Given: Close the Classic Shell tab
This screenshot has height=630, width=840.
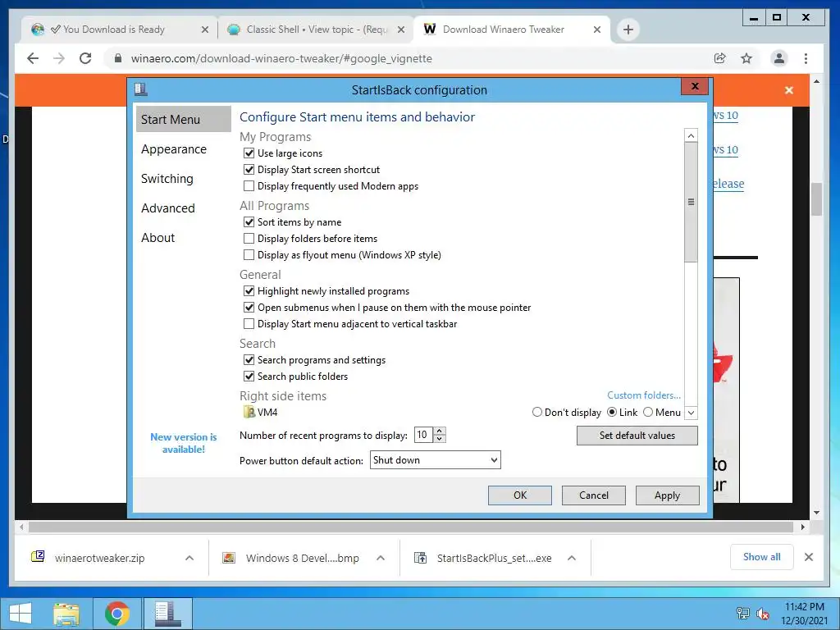Looking at the screenshot, I should [x=400, y=30].
